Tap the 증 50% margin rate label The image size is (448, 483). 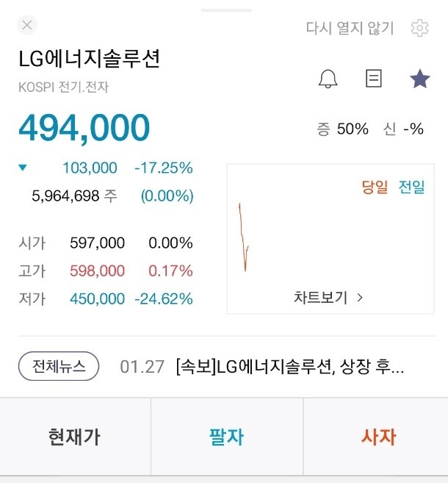pos(343,129)
